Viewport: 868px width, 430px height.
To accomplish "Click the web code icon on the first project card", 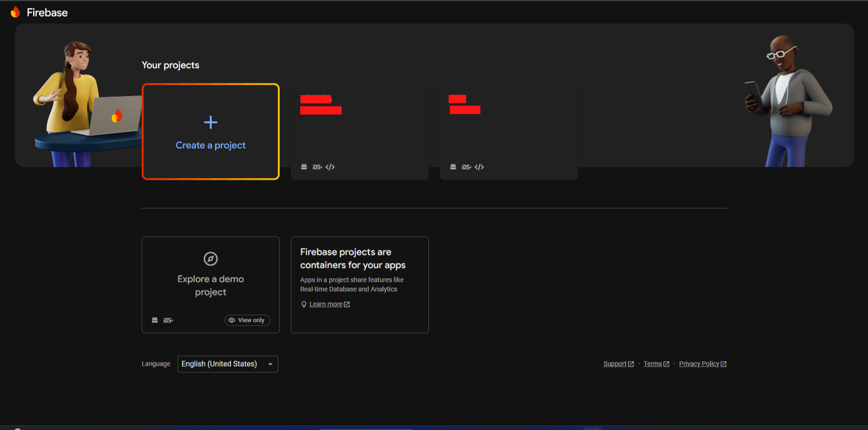I will click(x=330, y=167).
